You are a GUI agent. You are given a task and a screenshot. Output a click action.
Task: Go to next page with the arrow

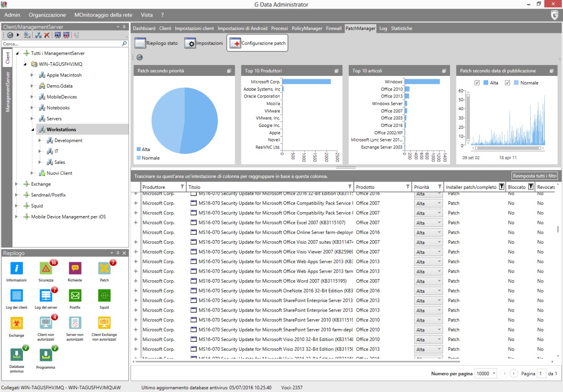point(514,374)
